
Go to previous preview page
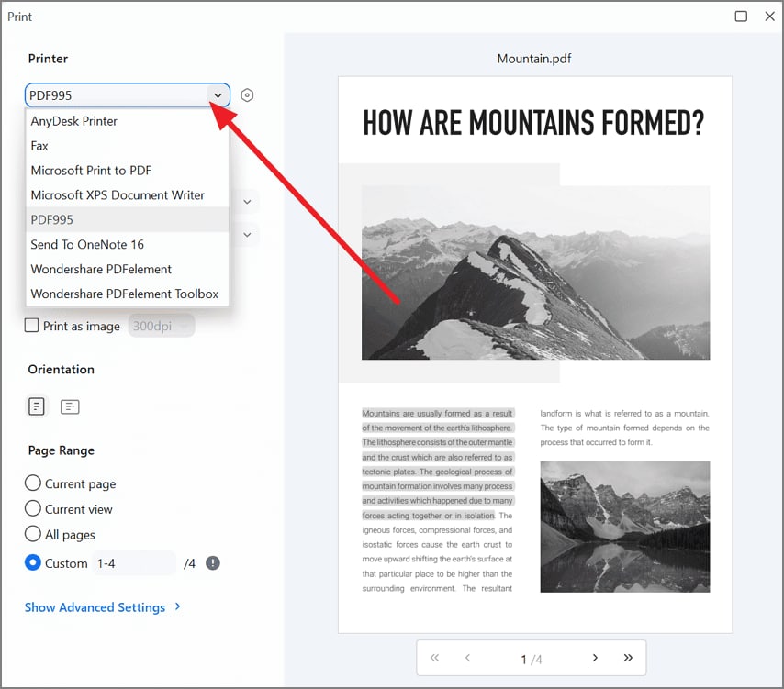467,658
